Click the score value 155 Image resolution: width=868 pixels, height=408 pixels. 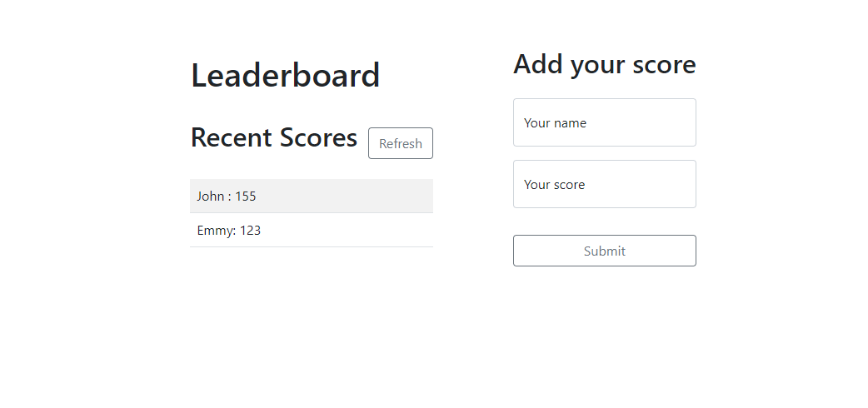point(245,196)
